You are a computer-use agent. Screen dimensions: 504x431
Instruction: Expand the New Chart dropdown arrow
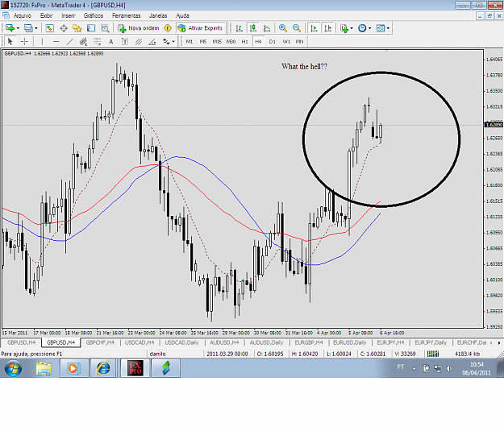[18, 28]
